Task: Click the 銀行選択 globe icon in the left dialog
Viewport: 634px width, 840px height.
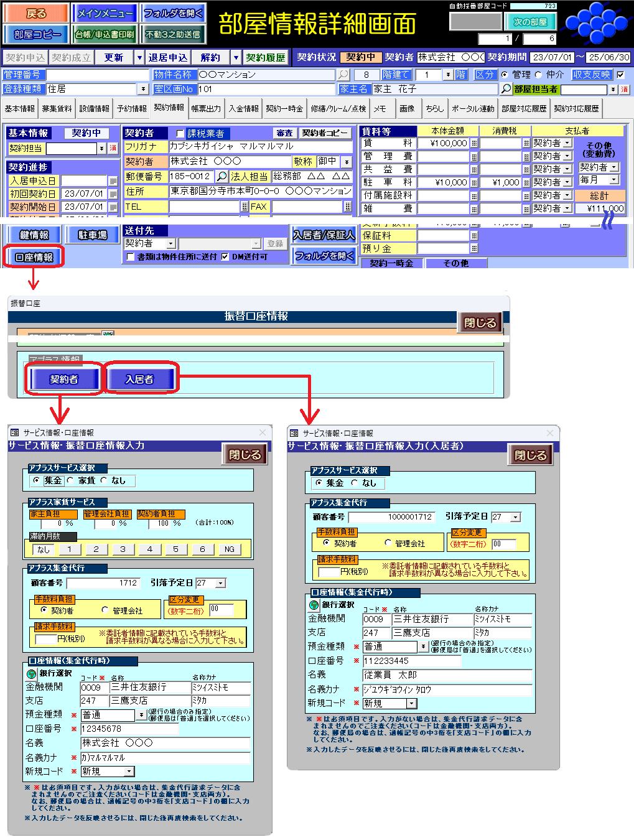Action: (x=32, y=674)
